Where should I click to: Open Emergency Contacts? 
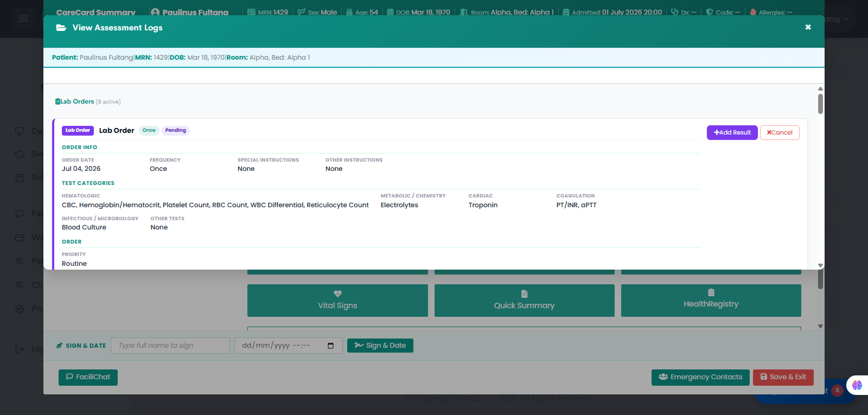point(700,377)
